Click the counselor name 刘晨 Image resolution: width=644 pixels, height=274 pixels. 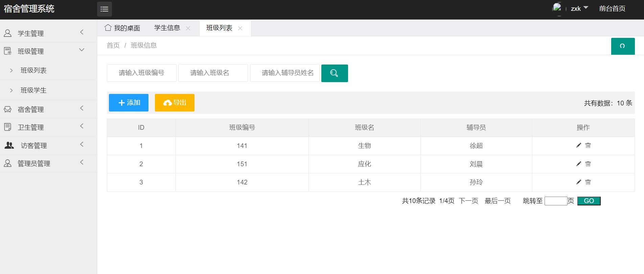[476, 164]
